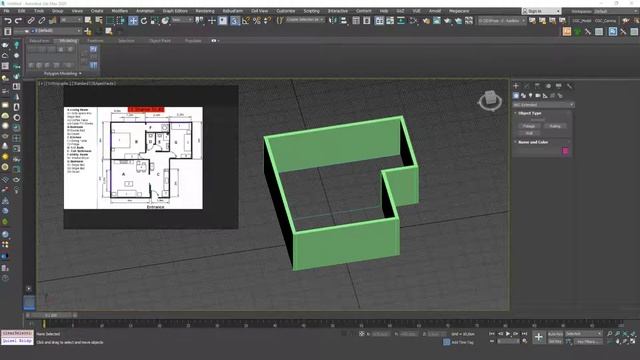Toggle the Ribbon visibility button
Viewport: 640px width, 360px height.
pyautogui.click(x=379, y=20)
